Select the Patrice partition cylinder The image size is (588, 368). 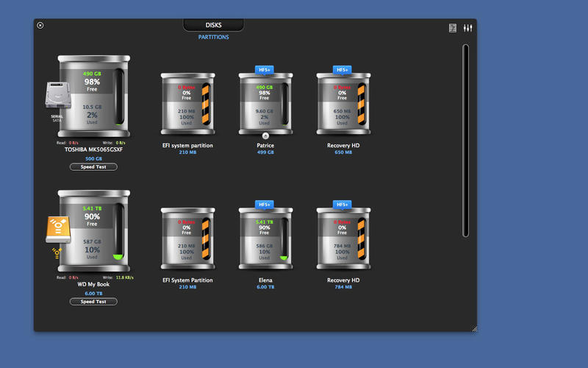[x=265, y=104]
